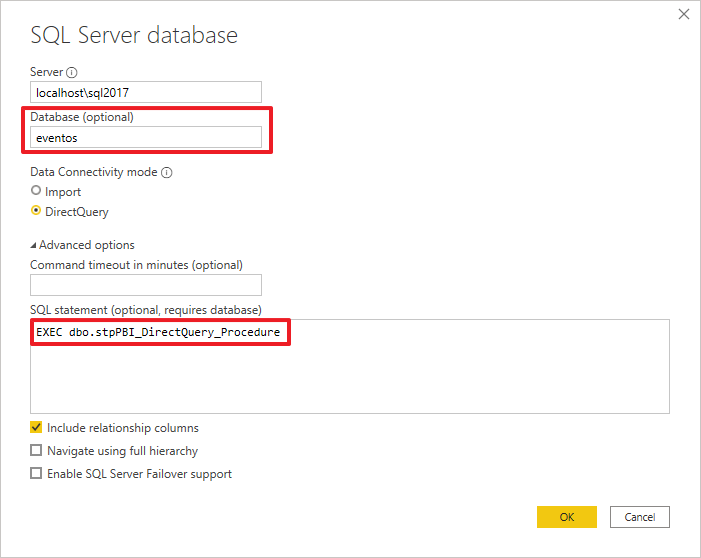Focus the Server field containing localhost\sql2017
The image size is (701, 558).
click(x=146, y=93)
